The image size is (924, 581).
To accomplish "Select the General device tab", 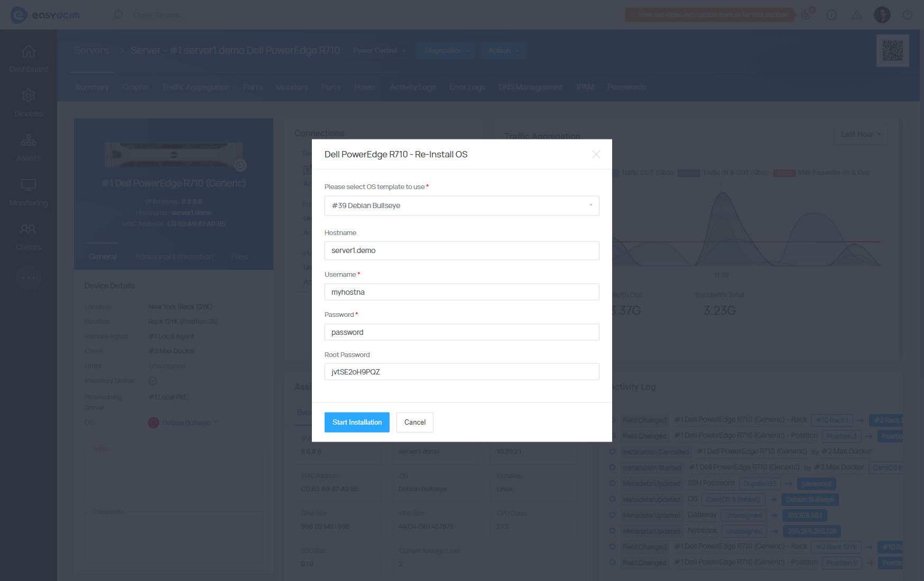I will pos(103,257).
